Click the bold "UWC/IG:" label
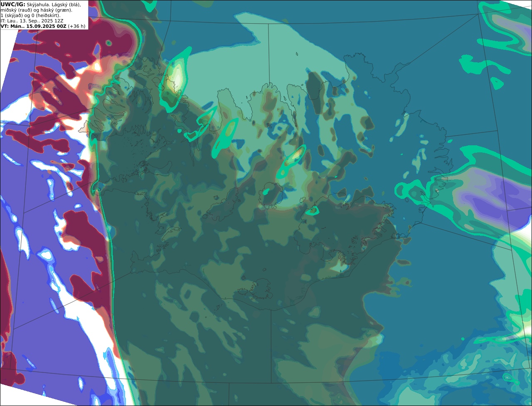532x406 pixels. click(x=13, y=5)
